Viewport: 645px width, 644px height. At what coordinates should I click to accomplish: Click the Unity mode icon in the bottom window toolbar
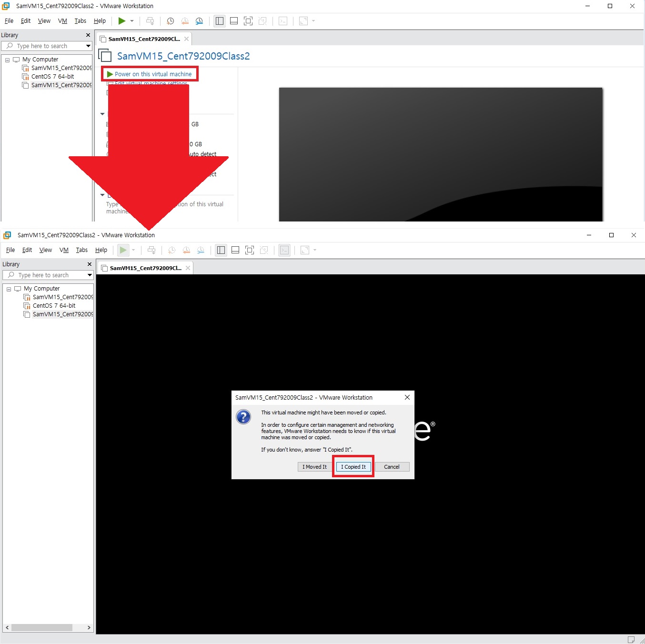tap(264, 250)
